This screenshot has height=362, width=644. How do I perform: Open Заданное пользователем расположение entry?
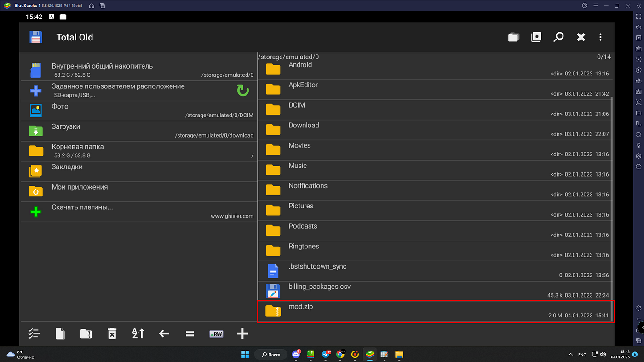139,91
